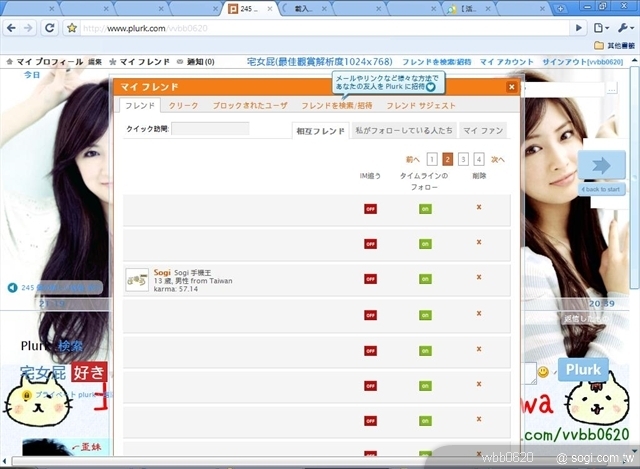Click the back to start button

click(602, 189)
